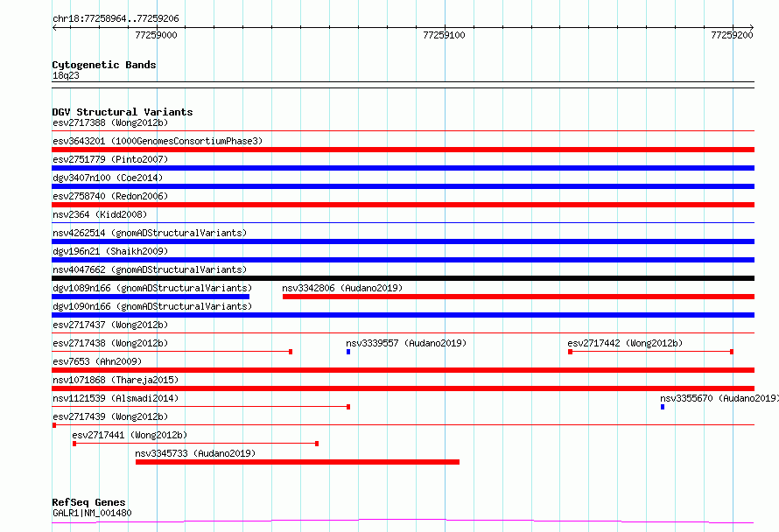
Task: Click the magenta GALR1 gene track line
Action: click(x=403, y=521)
